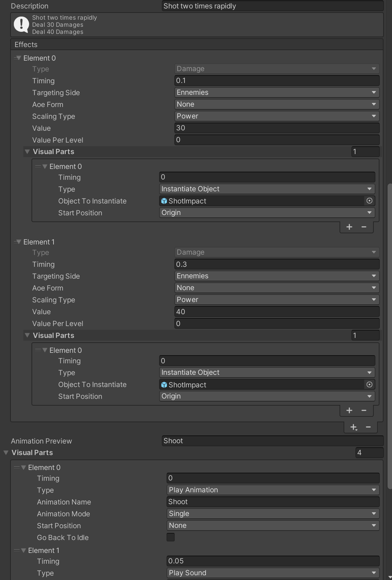Image resolution: width=392 pixels, height=580 pixels.
Task: Toggle the Go Back To Idle checkbox
Action: pyautogui.click(x=171, y=537)
